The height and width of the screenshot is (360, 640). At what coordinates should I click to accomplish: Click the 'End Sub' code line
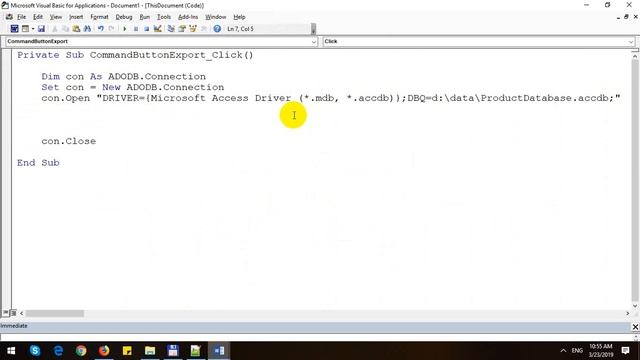pyautogui.click(x=38, y=163)
